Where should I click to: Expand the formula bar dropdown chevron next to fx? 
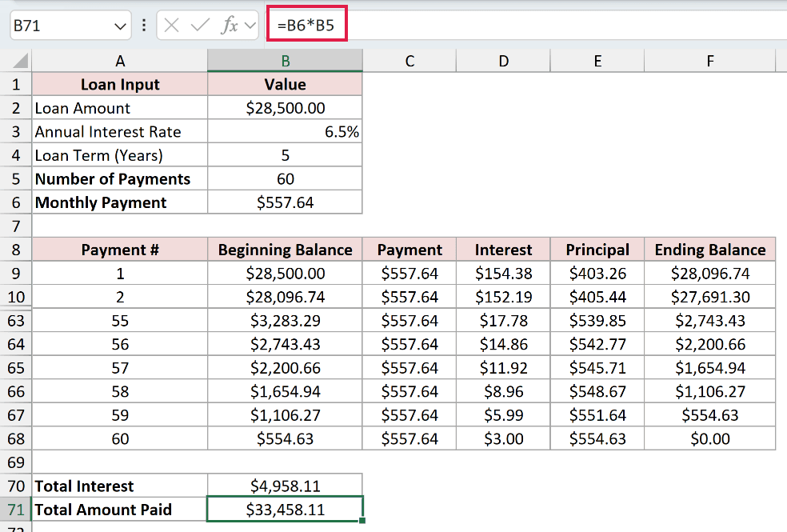click(x=250, y=26)
